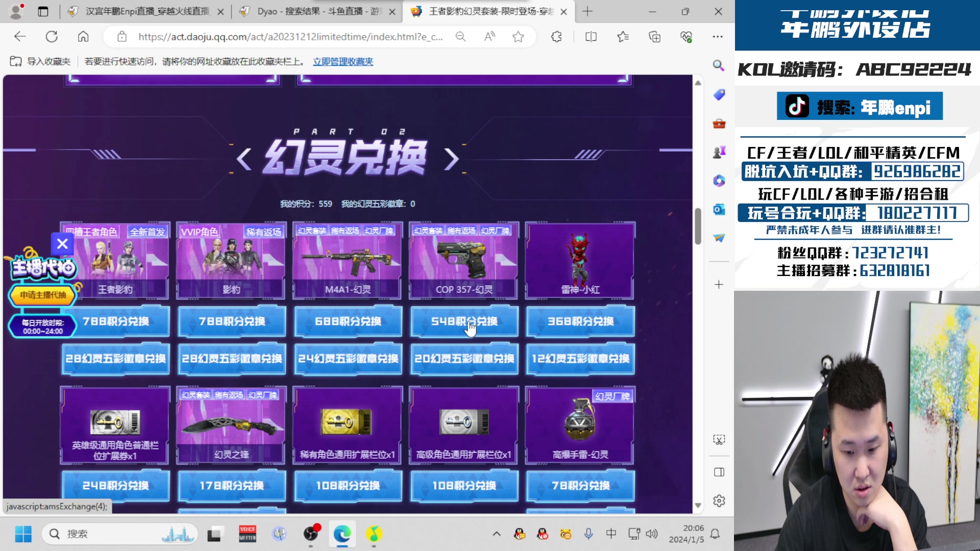Activate read aloud icon

pos(489,36)
